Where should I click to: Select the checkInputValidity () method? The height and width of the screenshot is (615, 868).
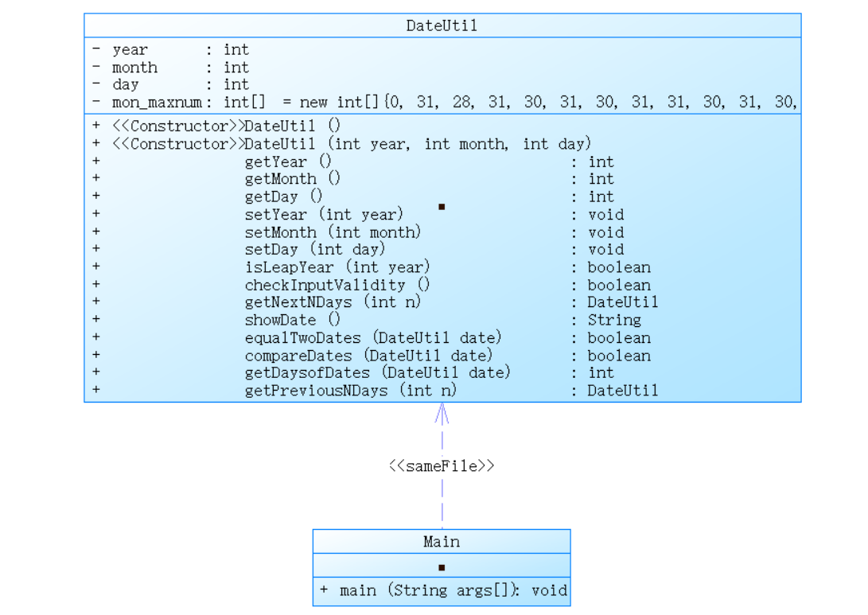pos(337,285)
